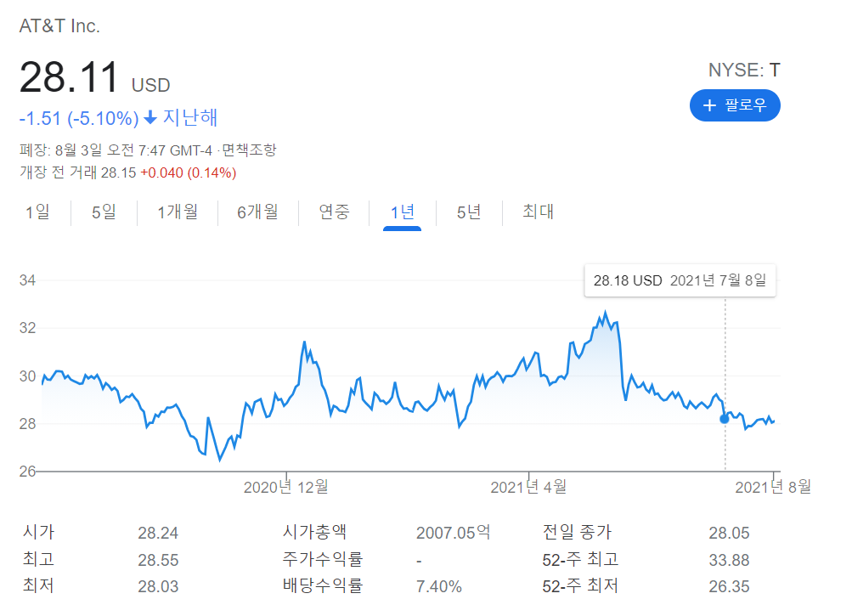Click the 지난해 label
Image resolution: width=852 pixels, height=616 pixels.
click(x=190, y=117)
